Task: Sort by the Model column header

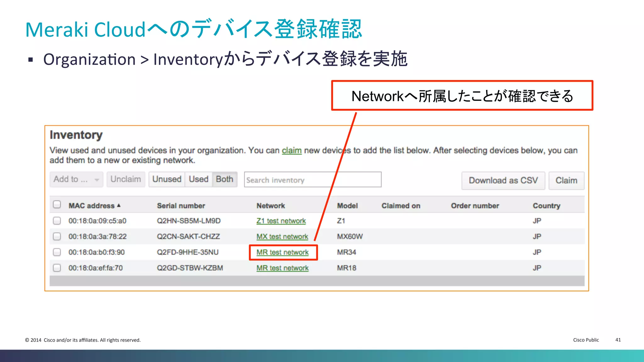Action: [x=347, y=206]
